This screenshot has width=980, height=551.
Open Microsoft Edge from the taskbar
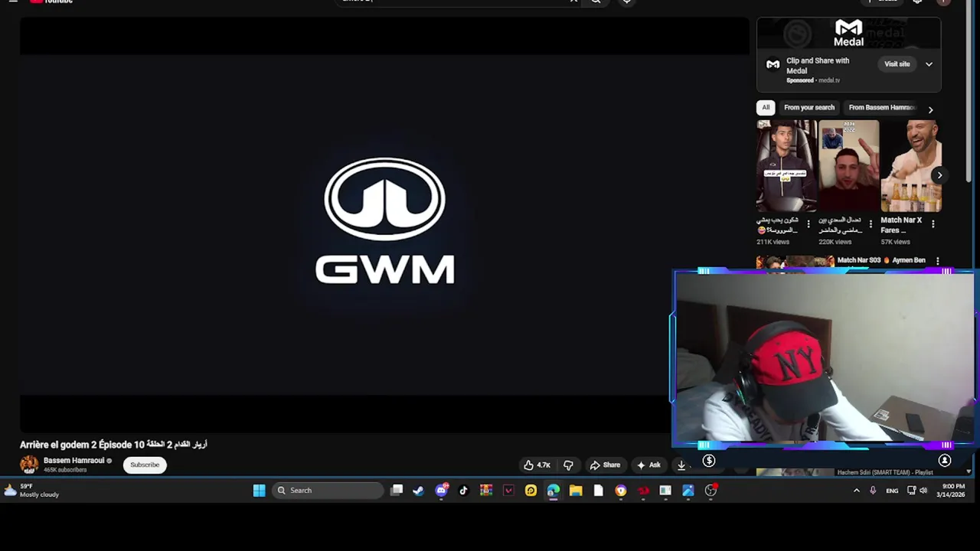coord(553,491)
